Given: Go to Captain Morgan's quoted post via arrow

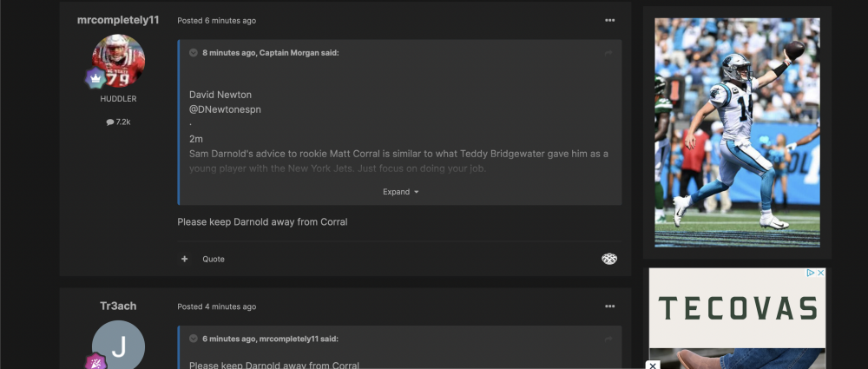Looking at the screenshot, I should click(608, 53).
